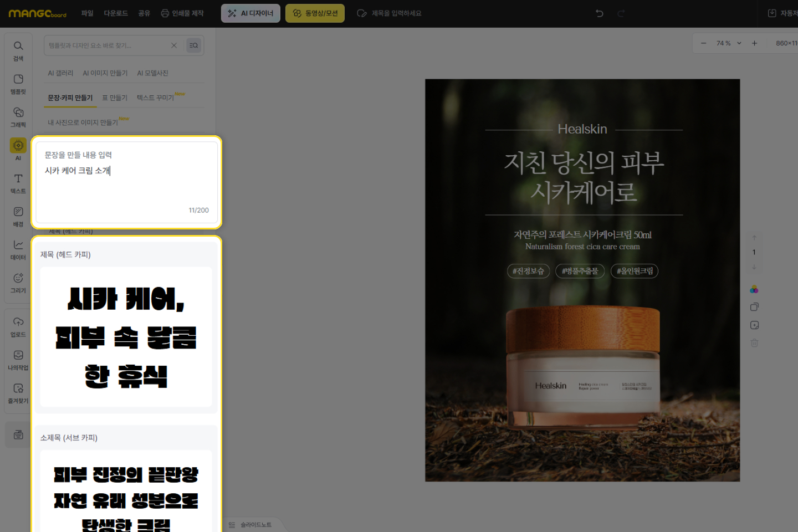Click the redo arrow in top bar
Viewport: 798px width, 532px height.
pyautogui.click(x=621, y=13)
